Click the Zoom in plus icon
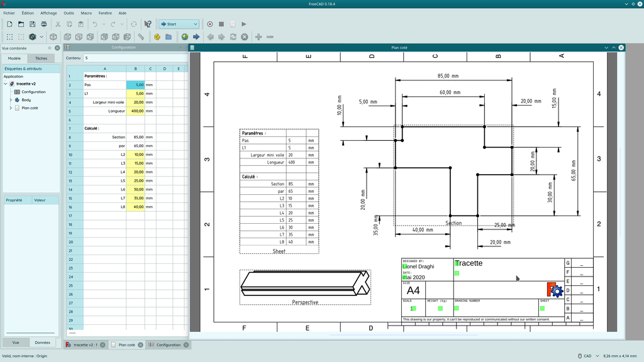The width and height of the screenshot is (644, 362). click(258, 37)
